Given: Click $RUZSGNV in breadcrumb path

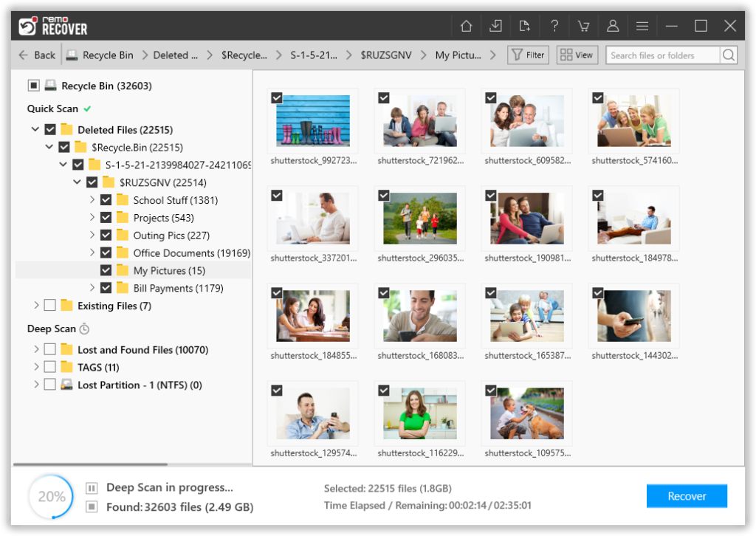Looking at the screenshot, I should click(386, 55).
